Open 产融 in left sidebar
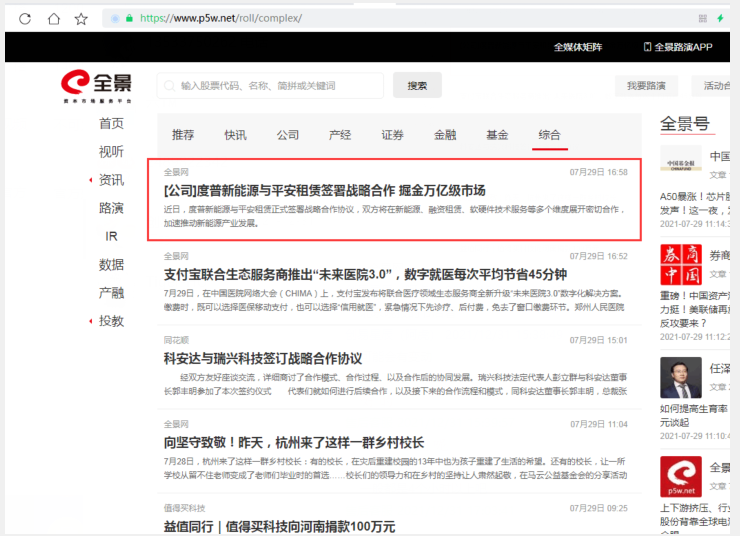This screenshot has width=740, height=536. pos(111,293)
